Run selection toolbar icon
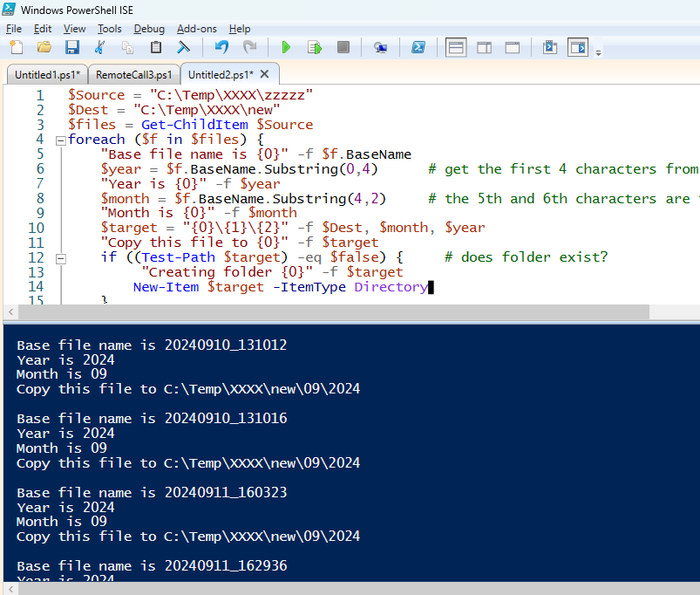This screenshot has width=700, height=595. (315, 47)
